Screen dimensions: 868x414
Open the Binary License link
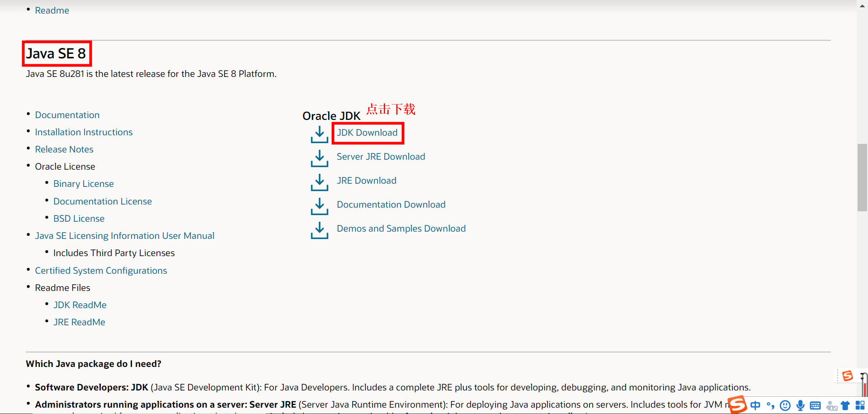point(83,184)
